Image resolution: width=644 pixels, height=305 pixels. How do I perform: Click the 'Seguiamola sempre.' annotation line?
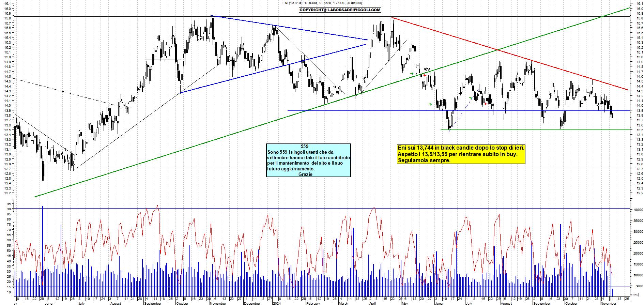pyautogui.click(x=424, y=160)
